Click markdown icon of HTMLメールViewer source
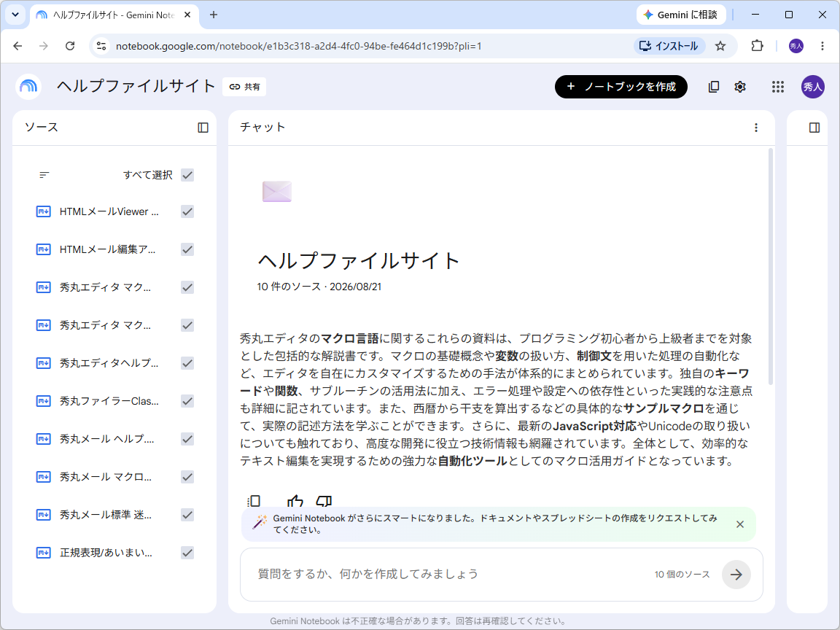This screenshot has height=630, width=840. (x=44, y=211)
